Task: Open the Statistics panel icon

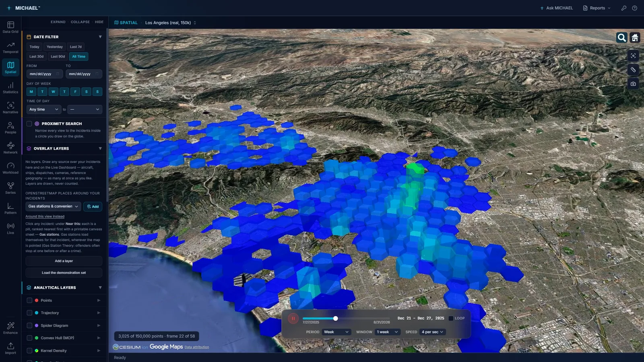Action: [10, 88]
